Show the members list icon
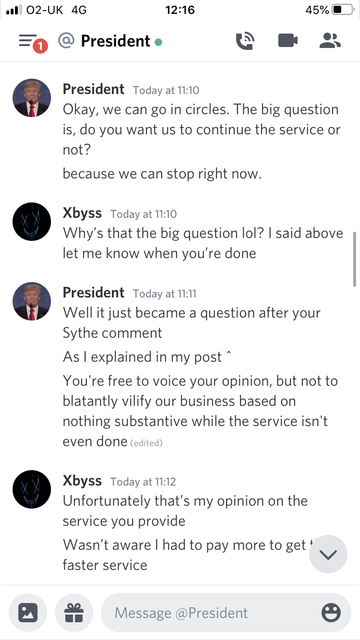The height and width of the screenshot is (640, 360). [330, 41]
